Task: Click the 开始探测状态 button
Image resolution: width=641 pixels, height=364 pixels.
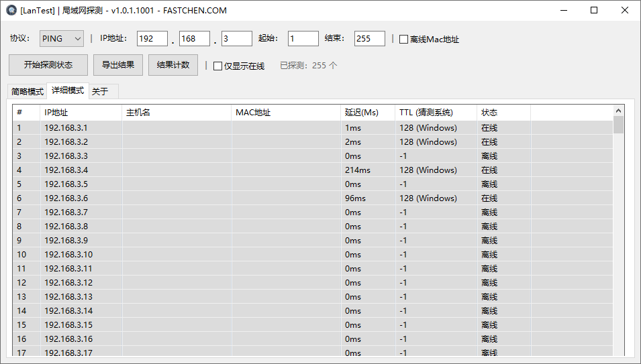Action: click(x=48, y=65)
